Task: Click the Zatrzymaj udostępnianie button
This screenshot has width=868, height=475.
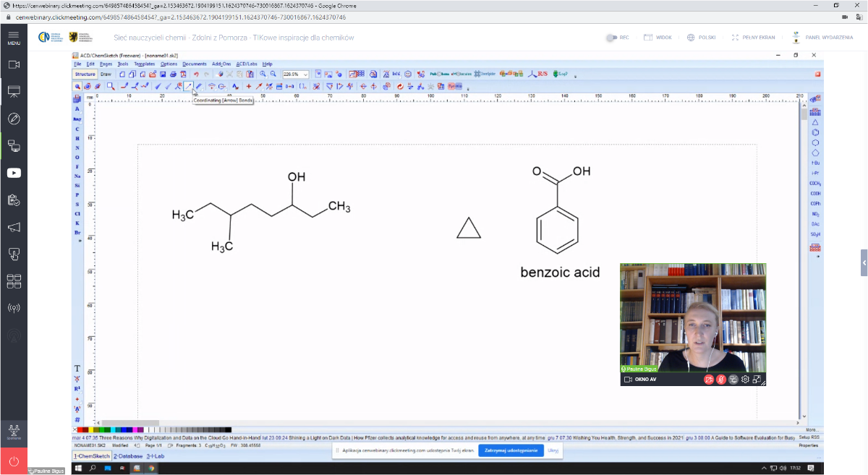Action: pyautogui.click(x=511, y=450)
